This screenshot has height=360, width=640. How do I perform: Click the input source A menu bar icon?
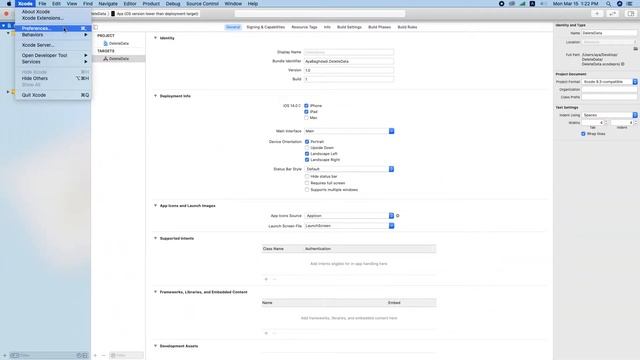(x=532, y=4)
